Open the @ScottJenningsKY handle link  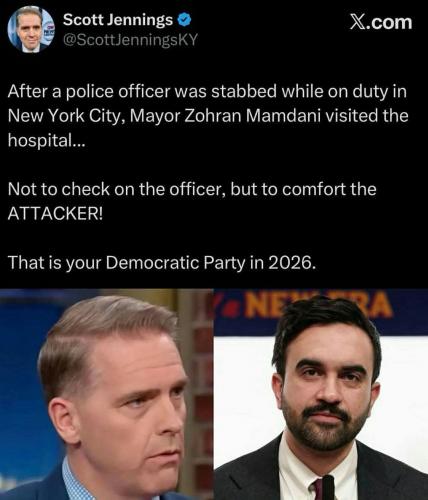click(x=130, y=40)
